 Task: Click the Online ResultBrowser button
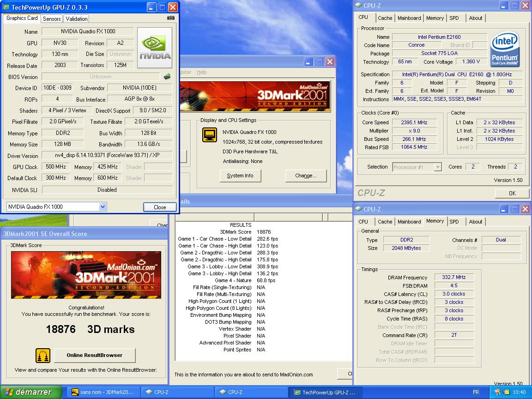[x=94, y=355]
